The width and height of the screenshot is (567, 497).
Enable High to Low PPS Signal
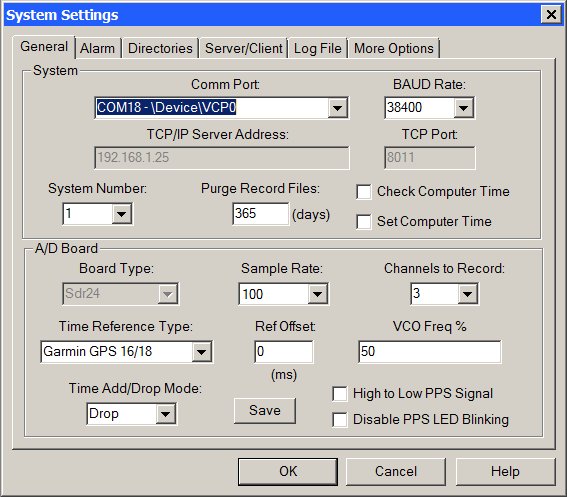pyautogui.click(x=340, y=394)
